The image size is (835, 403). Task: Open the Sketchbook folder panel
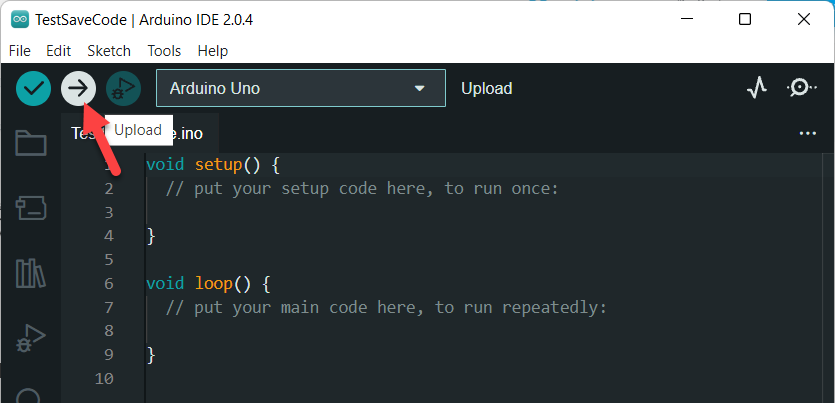point(31,143)
